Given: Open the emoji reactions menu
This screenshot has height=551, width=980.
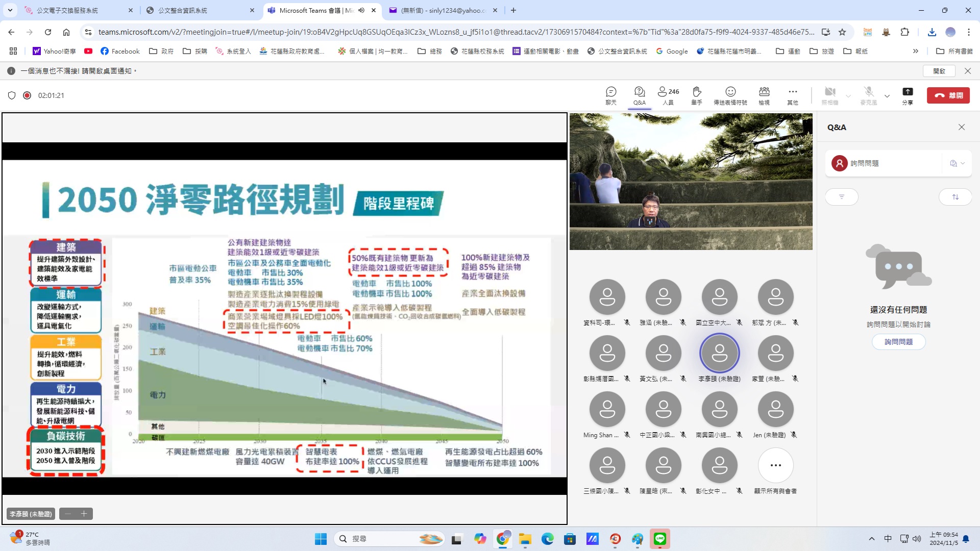Looking at the screenshot, I should click(x=730, y=95).
